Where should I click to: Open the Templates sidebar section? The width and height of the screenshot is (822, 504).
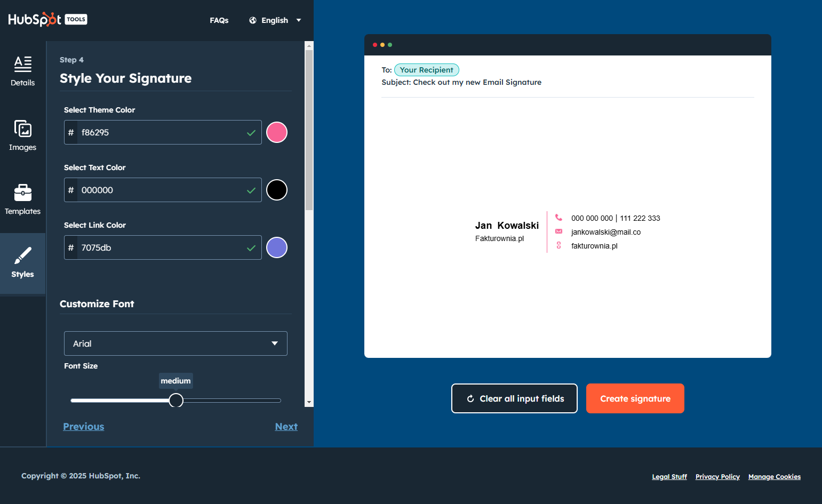coord(22,199)
